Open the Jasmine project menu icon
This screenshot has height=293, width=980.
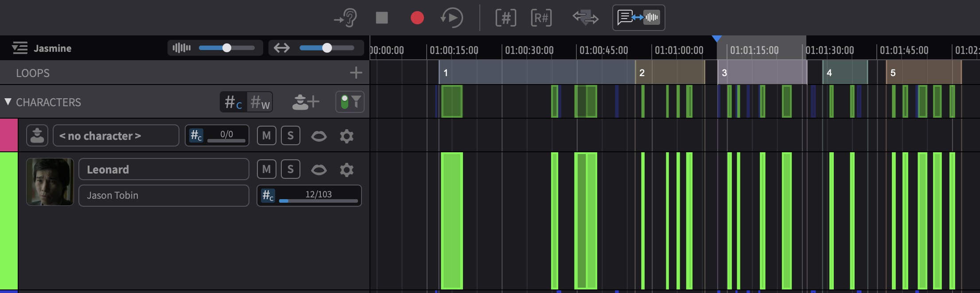click(x=20, y=48)
